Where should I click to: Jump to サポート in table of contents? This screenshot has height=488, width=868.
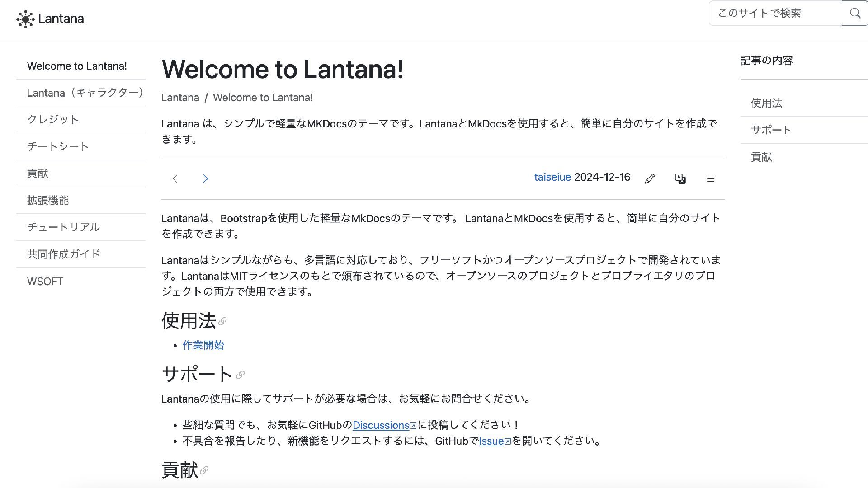tap(771, 130)
